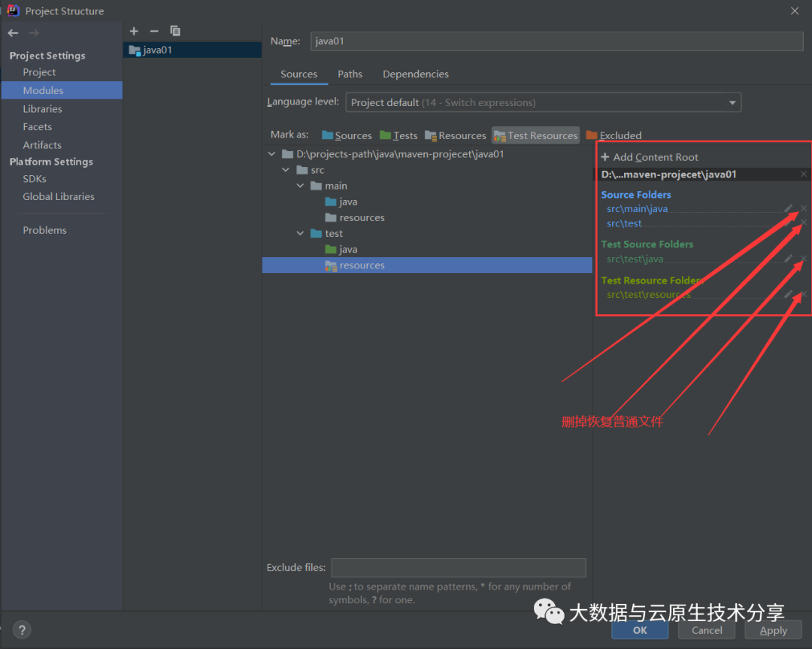
Task: Collapse the src folder node
Action: 286,170
